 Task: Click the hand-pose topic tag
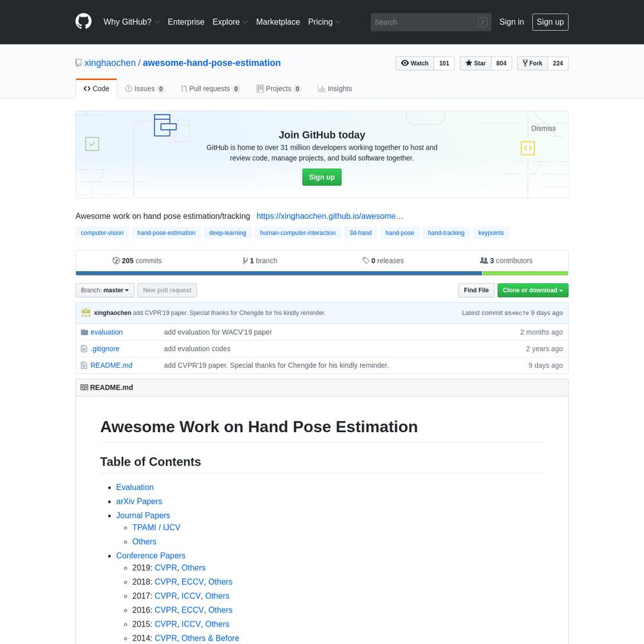[x=400, y=233]
